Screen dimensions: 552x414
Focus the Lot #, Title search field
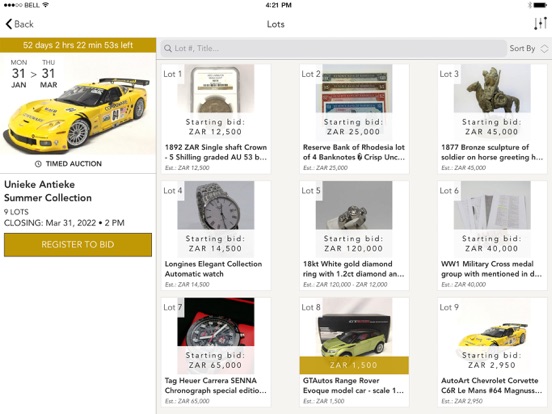click(333, 48)
